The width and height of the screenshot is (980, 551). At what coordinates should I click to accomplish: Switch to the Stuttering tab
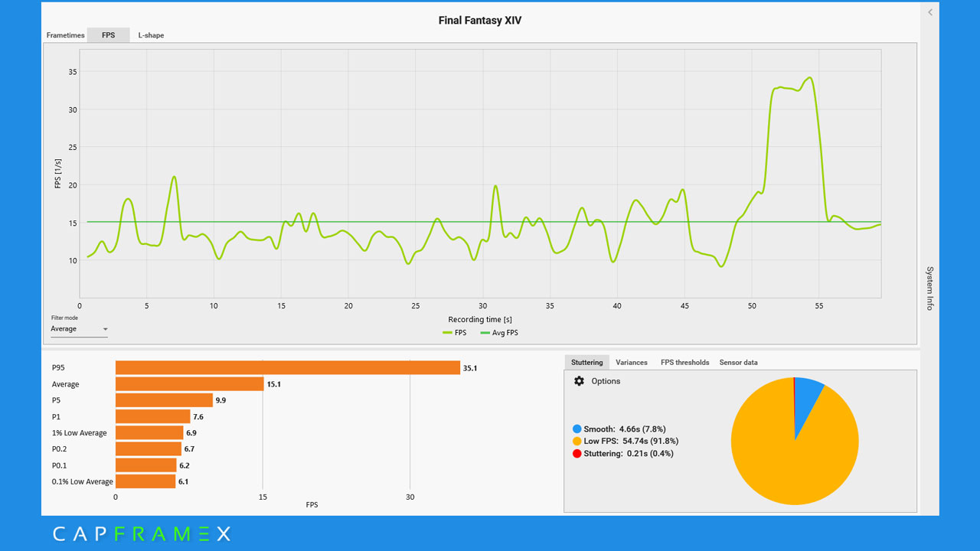pyautogui.click(x=587, y=362)
